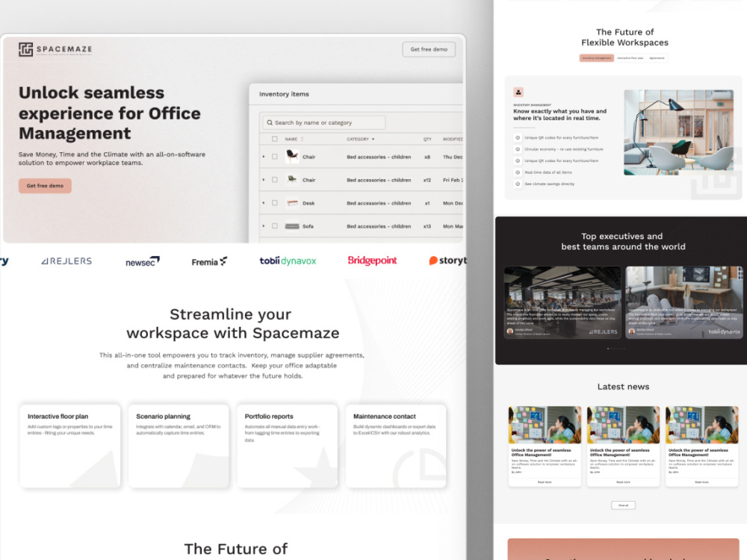Click the testimonial carousel pagination dots

[x=616, y=349]
